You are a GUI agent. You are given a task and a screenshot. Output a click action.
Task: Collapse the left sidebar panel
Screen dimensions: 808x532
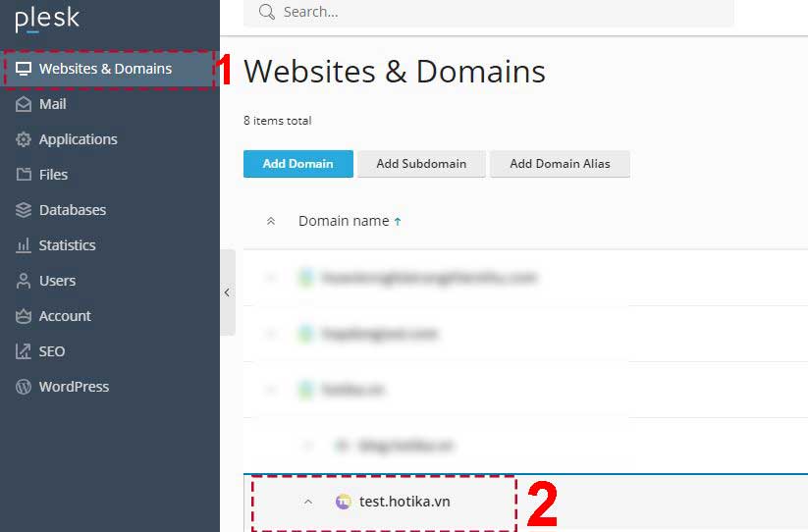227,293
